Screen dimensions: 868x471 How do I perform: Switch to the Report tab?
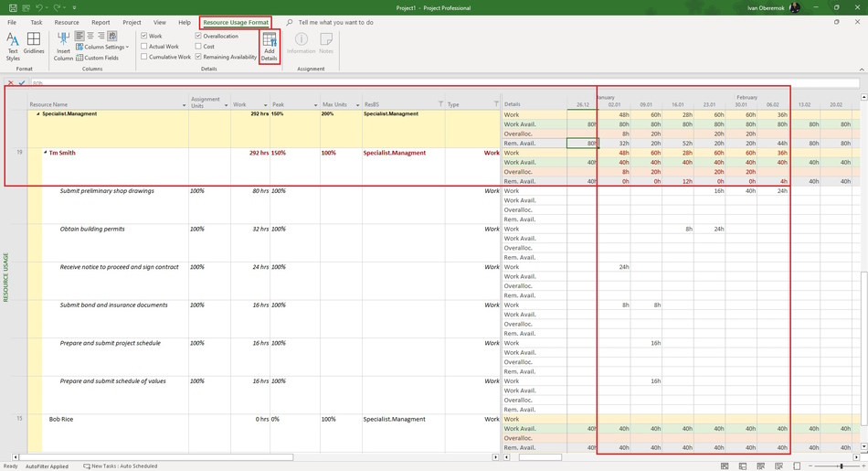click(x=101, y=23)
